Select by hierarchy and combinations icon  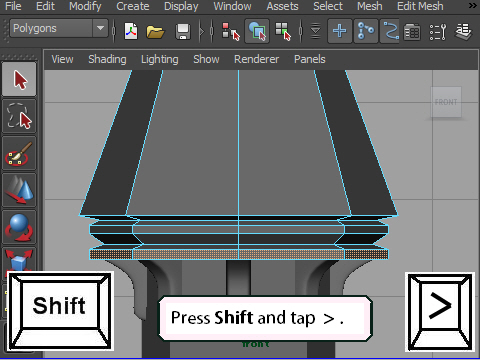point(231,31)
